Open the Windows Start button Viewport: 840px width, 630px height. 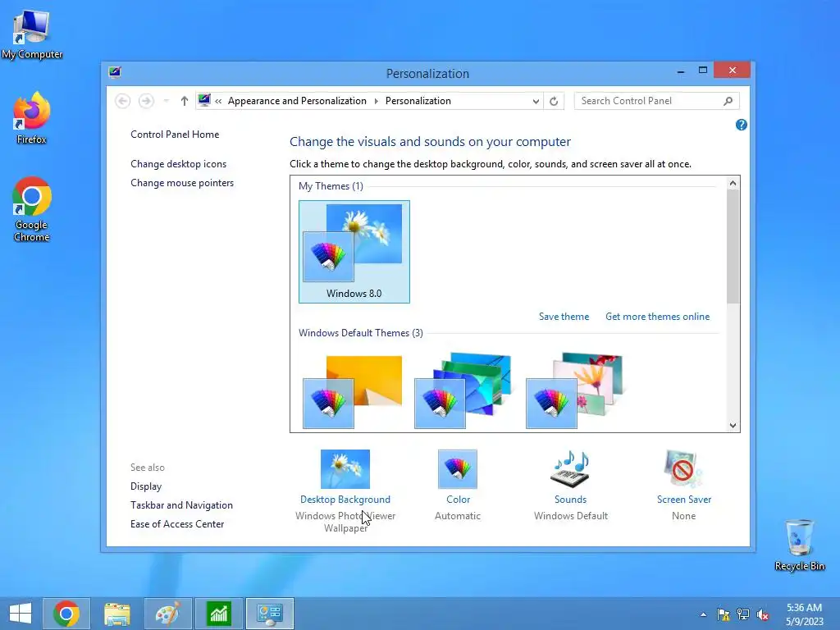click(21, 614)
